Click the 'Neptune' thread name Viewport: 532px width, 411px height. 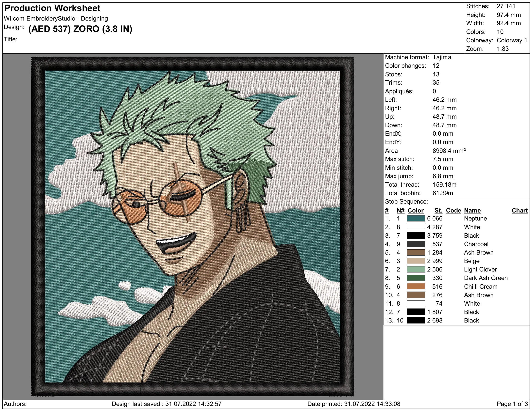(x=475, y=219)
